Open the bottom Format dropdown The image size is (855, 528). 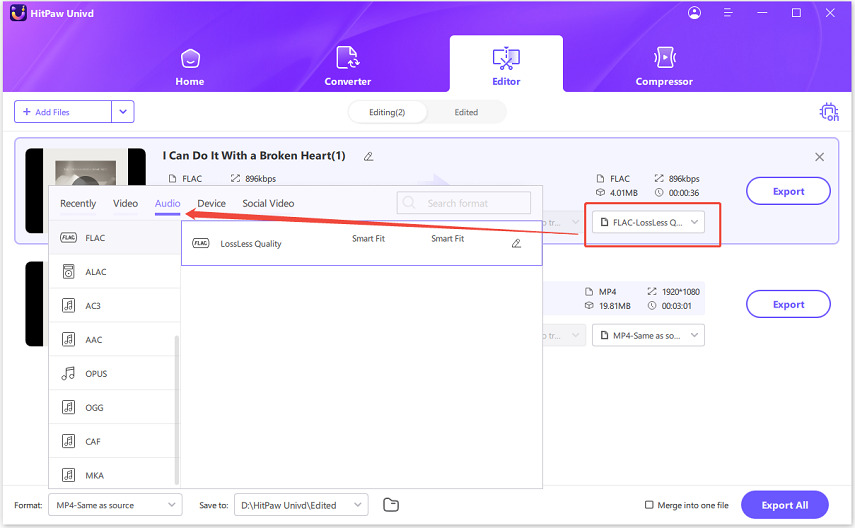click(115, 505)
